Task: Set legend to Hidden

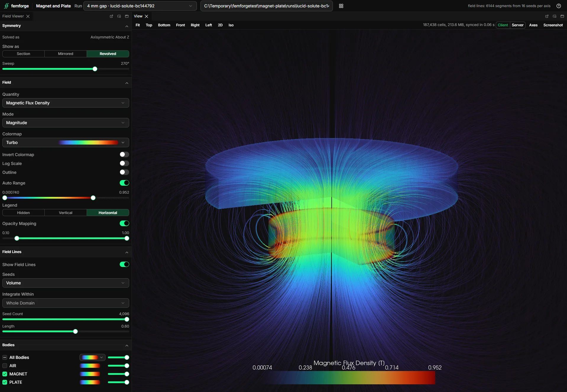Action: pyautogui.click(x=23, y=213)
